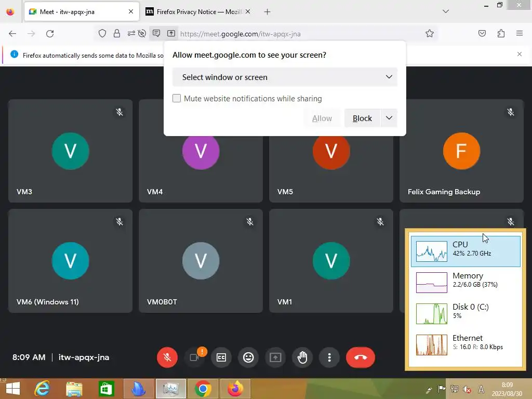Open the Save to Pocket icon
The height and width of the screenshot is (399, 532).
[482, 33]
